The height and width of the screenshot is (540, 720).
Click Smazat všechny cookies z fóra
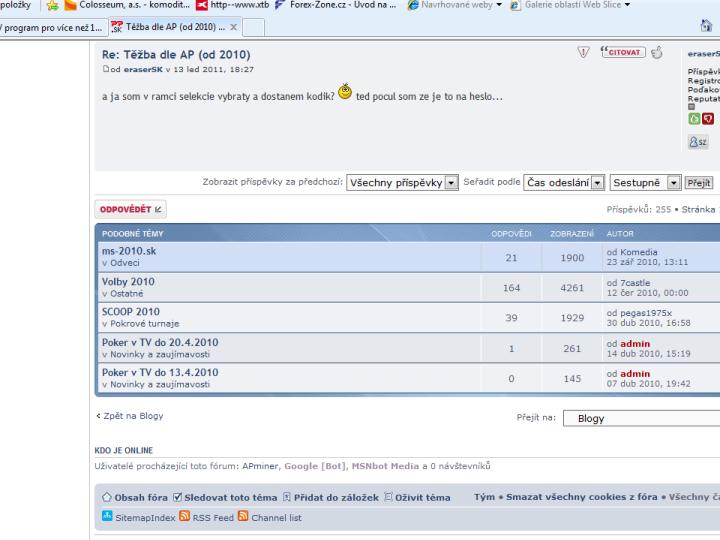(582, 497)
